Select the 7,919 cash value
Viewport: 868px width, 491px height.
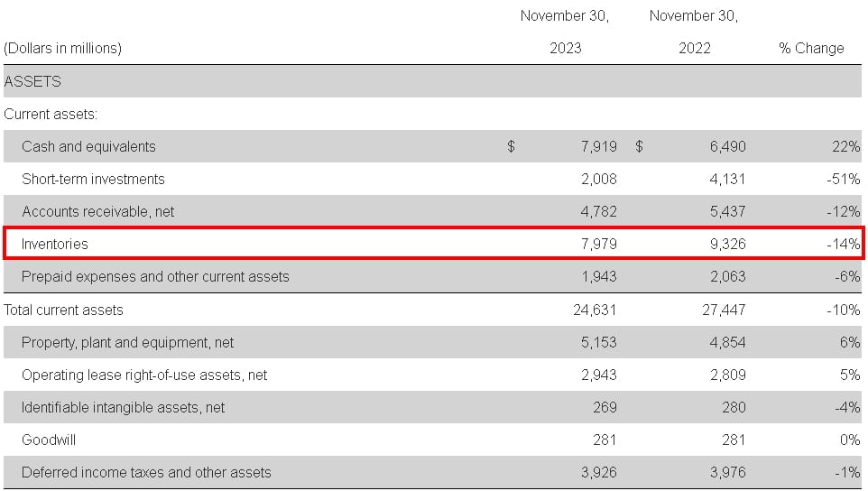point(598,147)
